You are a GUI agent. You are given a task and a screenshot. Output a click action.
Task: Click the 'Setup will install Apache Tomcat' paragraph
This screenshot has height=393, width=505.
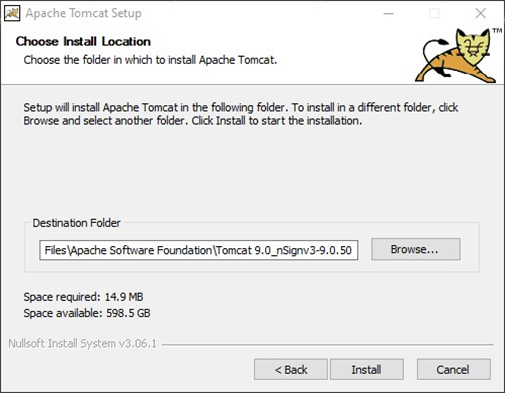click(x=241, y=114)
